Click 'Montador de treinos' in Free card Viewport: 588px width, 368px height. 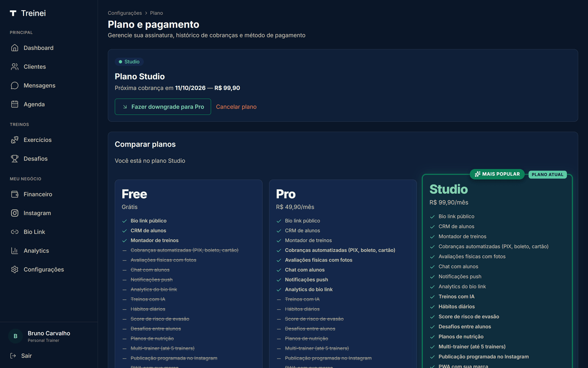tap(154, 240)
